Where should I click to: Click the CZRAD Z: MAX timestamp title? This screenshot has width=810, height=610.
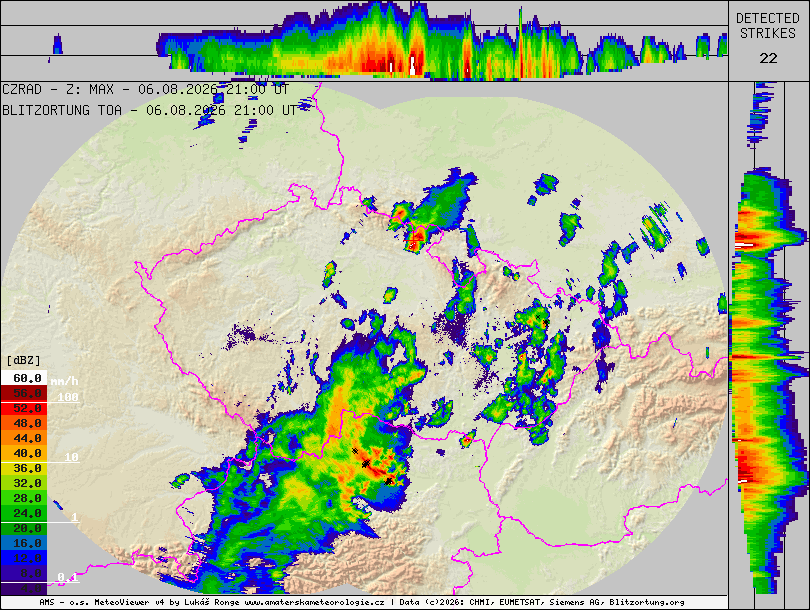click(x=145, y=89)
